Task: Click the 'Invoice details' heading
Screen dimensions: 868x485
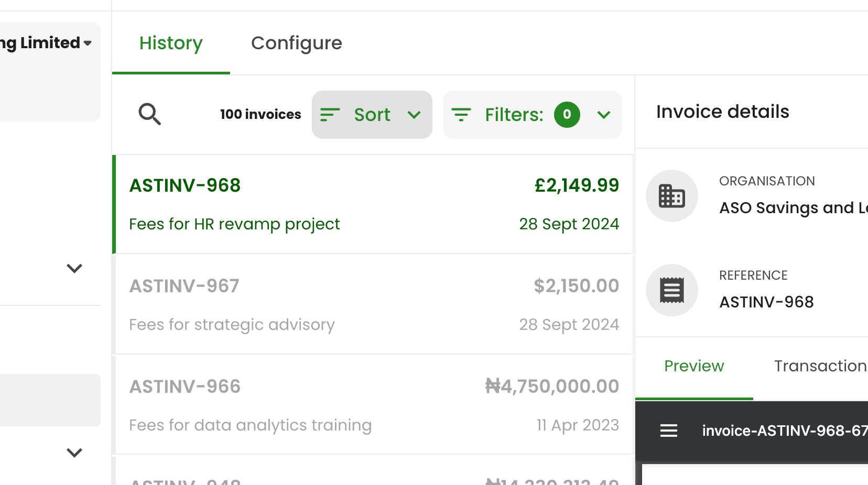Action: 723,112
